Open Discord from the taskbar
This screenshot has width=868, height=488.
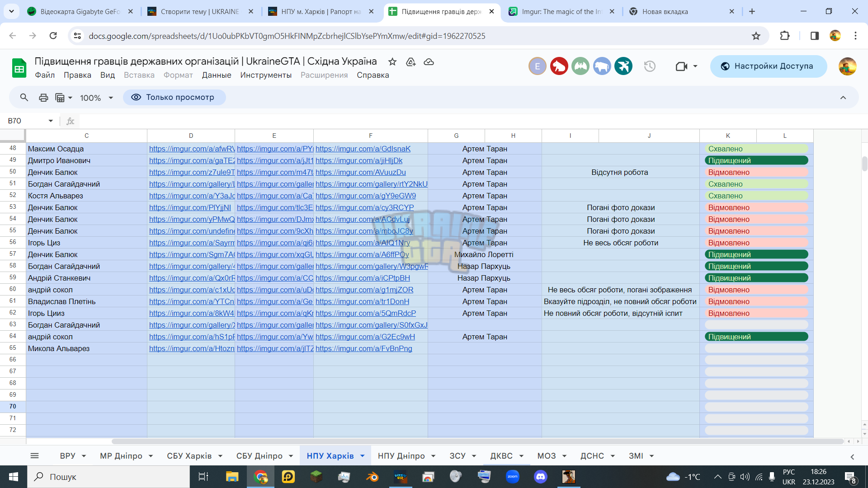coord(541,477)
